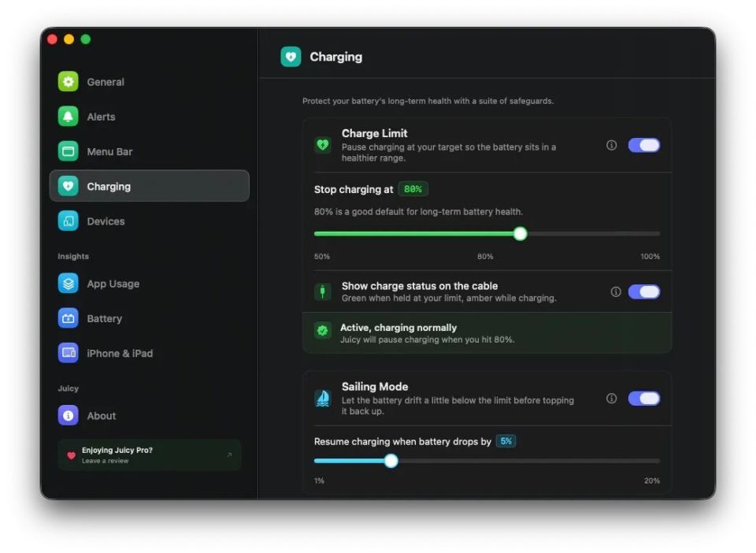Open the About Juicy page
Screen dimensions: 756x553
(x=150, y=415)
